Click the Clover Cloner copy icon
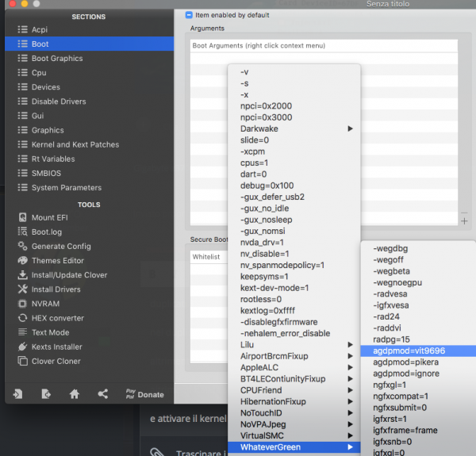The image size is (476, 456). pyautogui.click(x=22, y=361)
